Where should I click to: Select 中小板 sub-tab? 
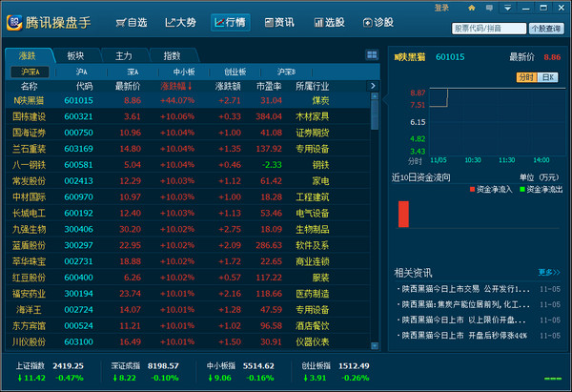coord(184,72)
